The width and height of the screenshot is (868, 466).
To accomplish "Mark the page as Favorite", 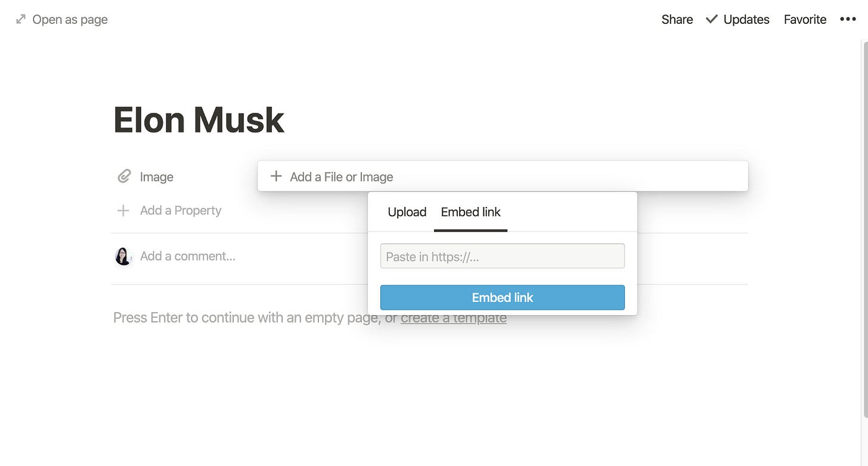I will pyautogui.click(x=805, y=19).
